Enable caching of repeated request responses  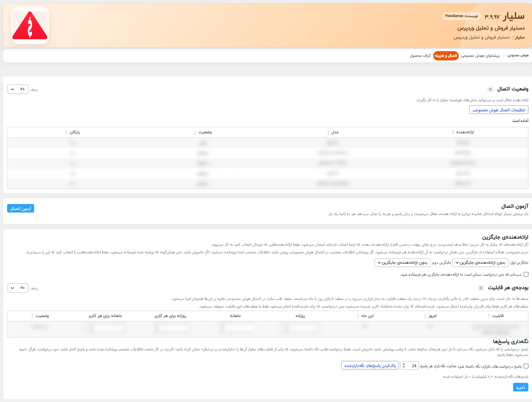[526, 366]
